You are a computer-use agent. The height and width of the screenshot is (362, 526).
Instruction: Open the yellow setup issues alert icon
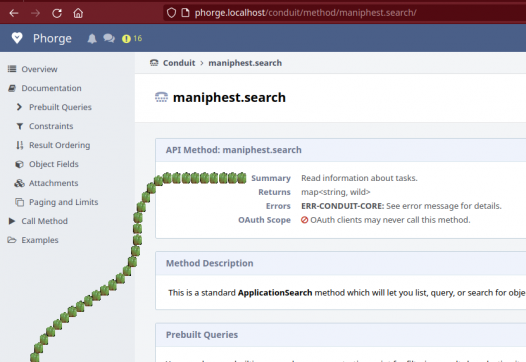click(126, 39)
